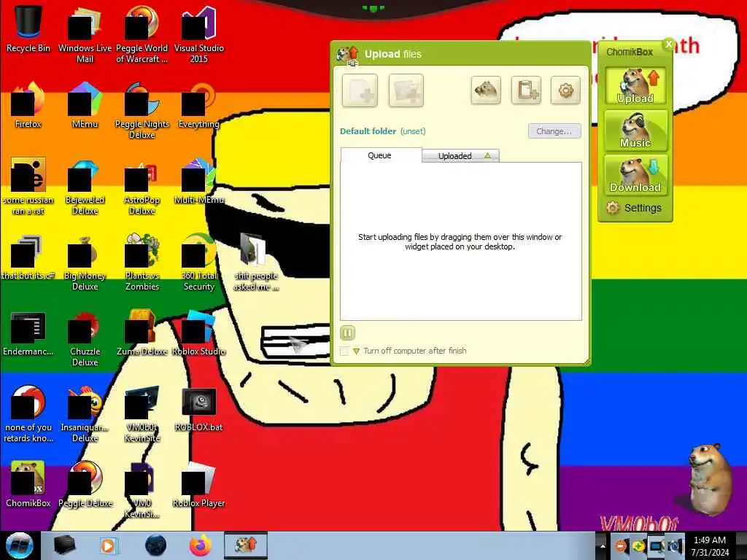The image size is (747, 560).
Task: Click the taskbar clock showing 1:49 AM
Action: tap(710, 546)
